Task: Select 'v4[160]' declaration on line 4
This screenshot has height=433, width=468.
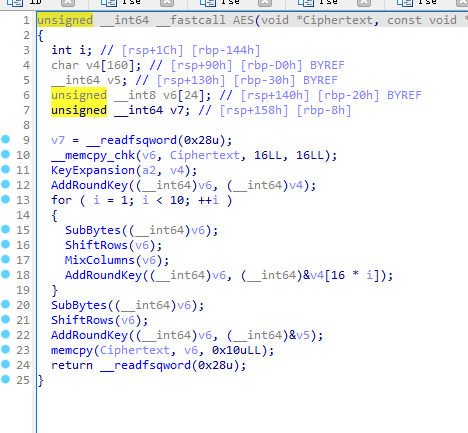Action: (111, 65)
